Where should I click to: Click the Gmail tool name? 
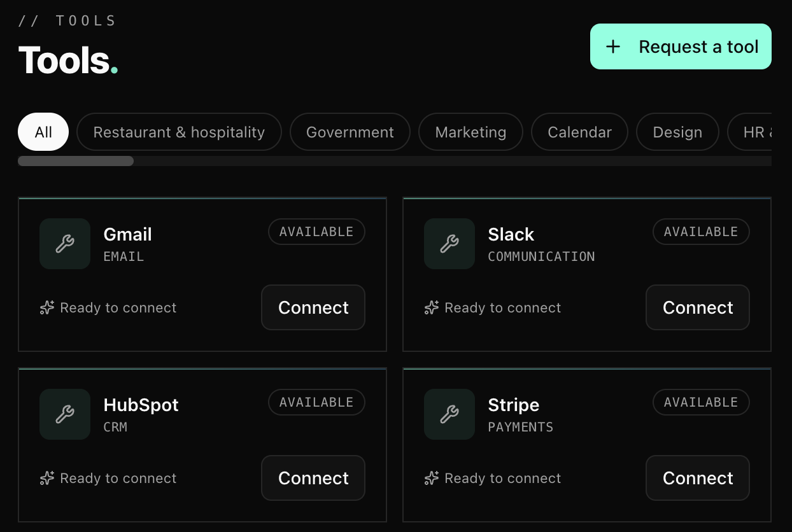(x=127, y=234)
